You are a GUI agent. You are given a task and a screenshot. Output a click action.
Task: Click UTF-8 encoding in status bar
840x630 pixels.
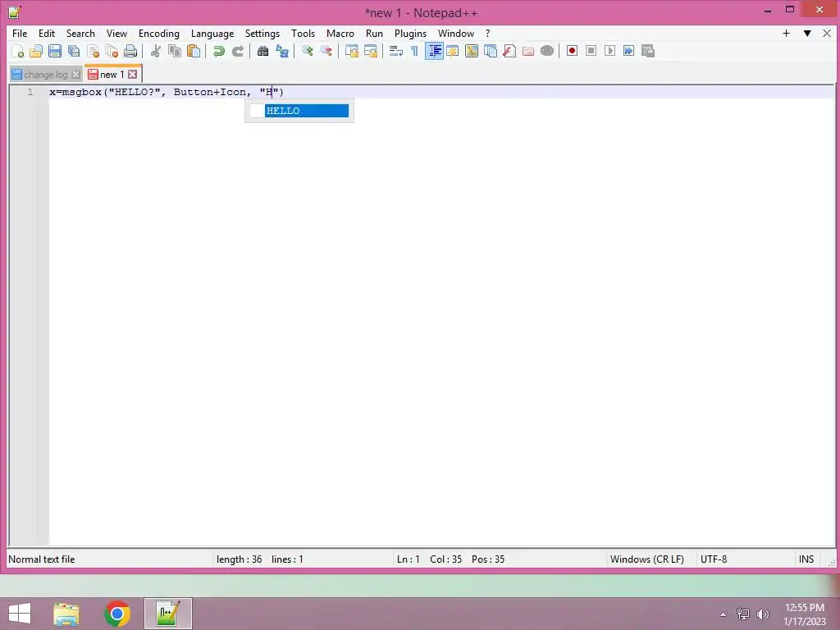click(x=714, y=559)
